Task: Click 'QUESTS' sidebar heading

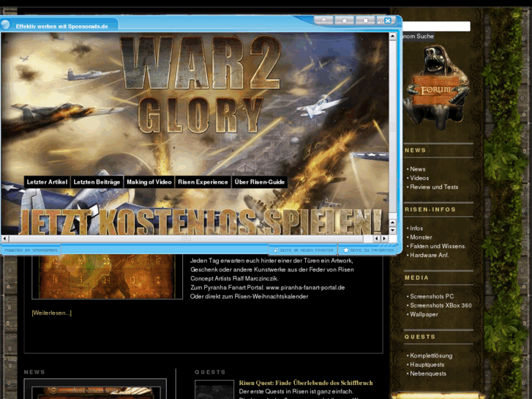Action: point(420,337)
